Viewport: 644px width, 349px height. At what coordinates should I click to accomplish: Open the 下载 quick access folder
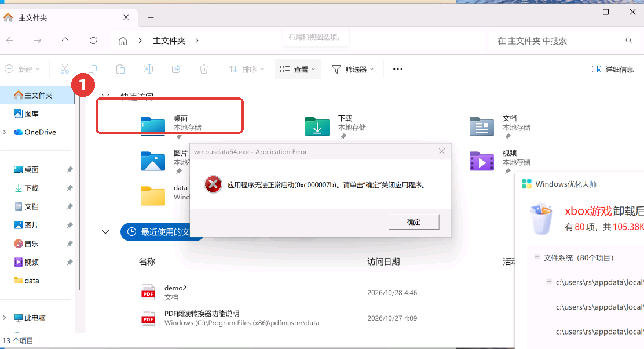pos(317,126)
